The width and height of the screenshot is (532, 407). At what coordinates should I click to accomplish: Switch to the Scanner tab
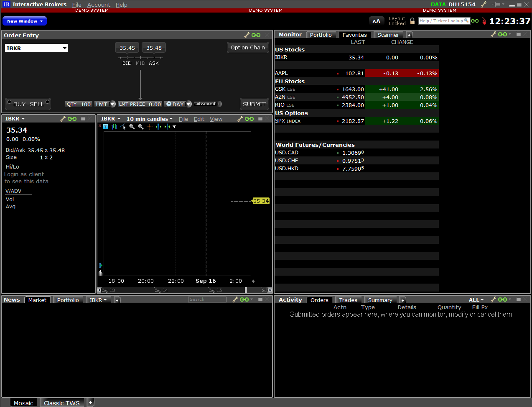coord(388,35)
